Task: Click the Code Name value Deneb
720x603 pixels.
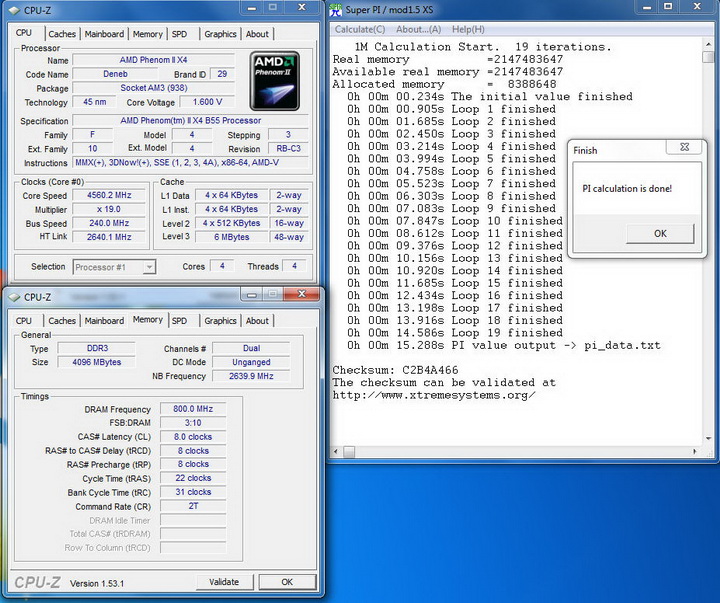Action: tap(115, 74)
